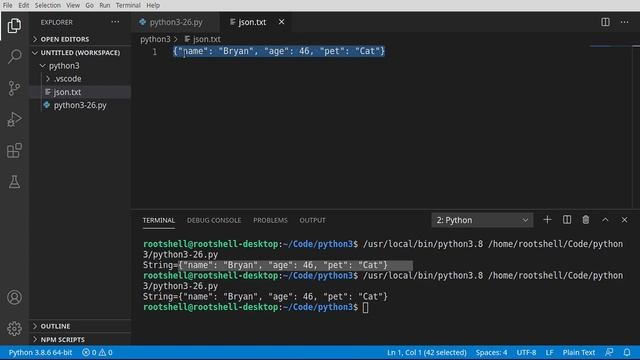Viewport: 640px width, 360px height.
Task: Change language mode via Plain Text
Action: (x=579, y=352)
